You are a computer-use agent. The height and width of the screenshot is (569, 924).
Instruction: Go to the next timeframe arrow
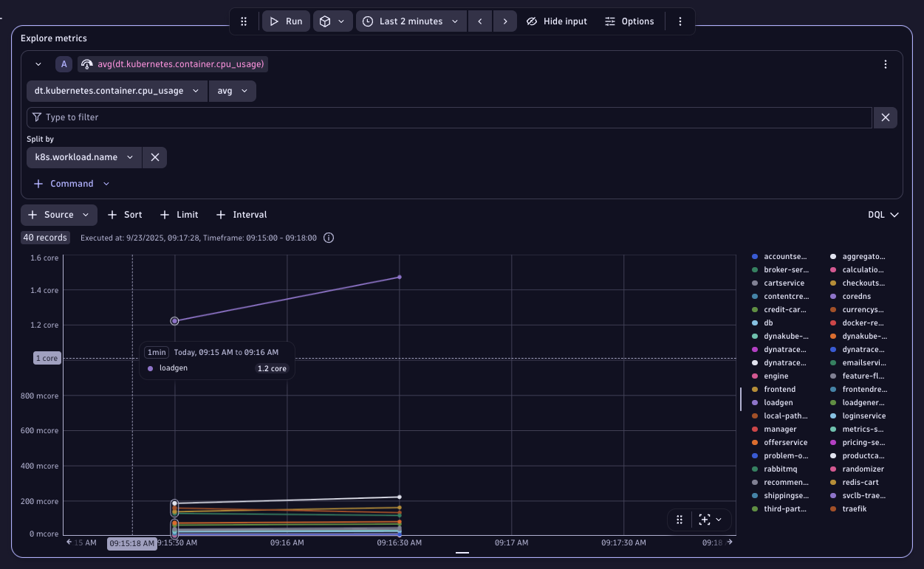pos(505,21)
